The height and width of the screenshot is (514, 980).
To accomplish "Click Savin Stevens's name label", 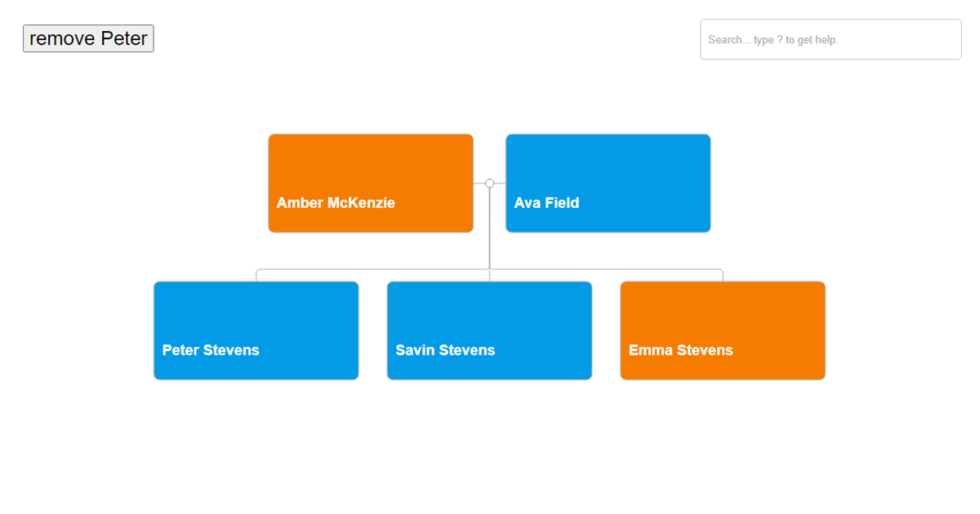I will click(x=445, y=350).
